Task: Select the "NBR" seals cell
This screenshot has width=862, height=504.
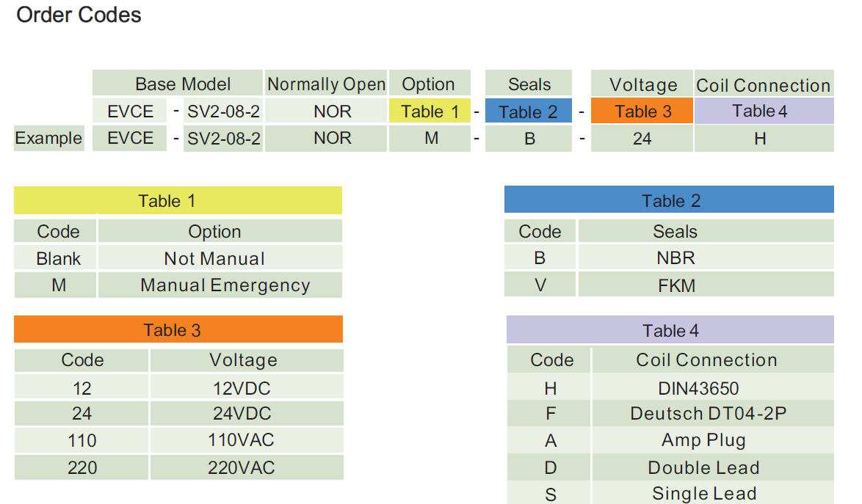Action: click(x=676, y=258)
